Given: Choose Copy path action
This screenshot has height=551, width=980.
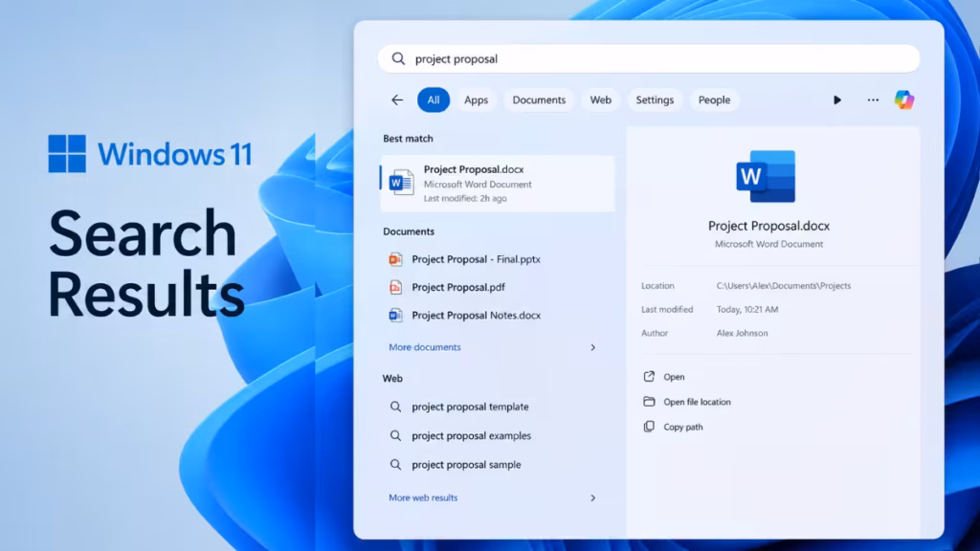Looking at the screenshot, I should tap(682, 427).
